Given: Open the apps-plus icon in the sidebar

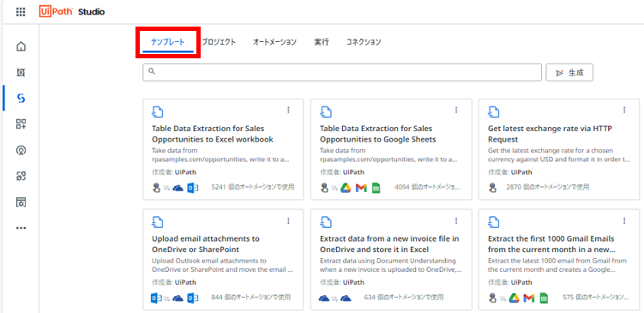Looking at the screenshot, I should tap(21, 124).
